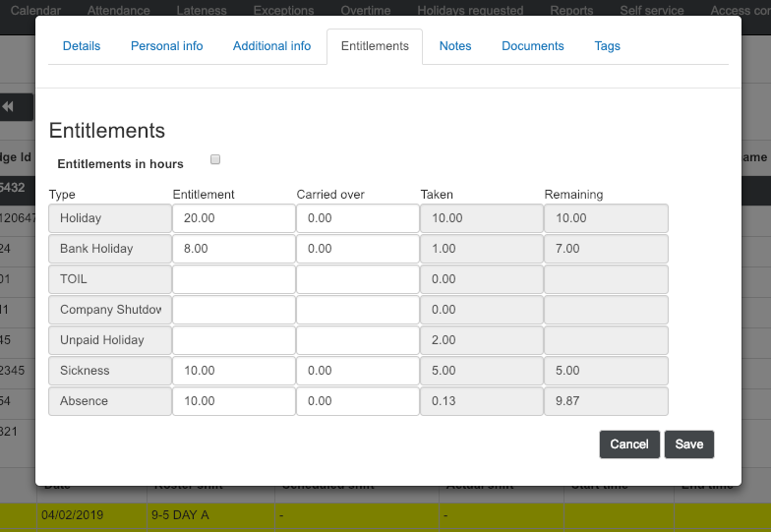Open the Personal info tab
This screenshot has height=532, width=771.
(x=165, y=46)
